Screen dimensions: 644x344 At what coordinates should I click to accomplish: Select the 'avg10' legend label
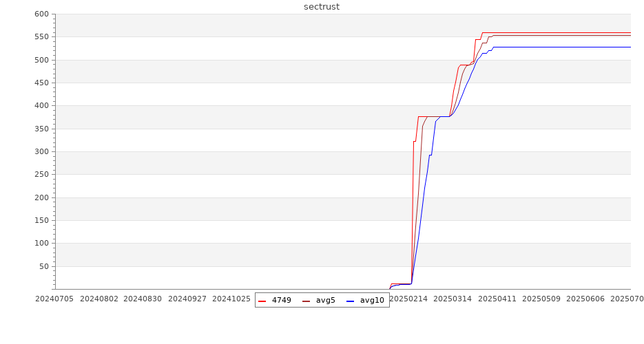(372, 301)
